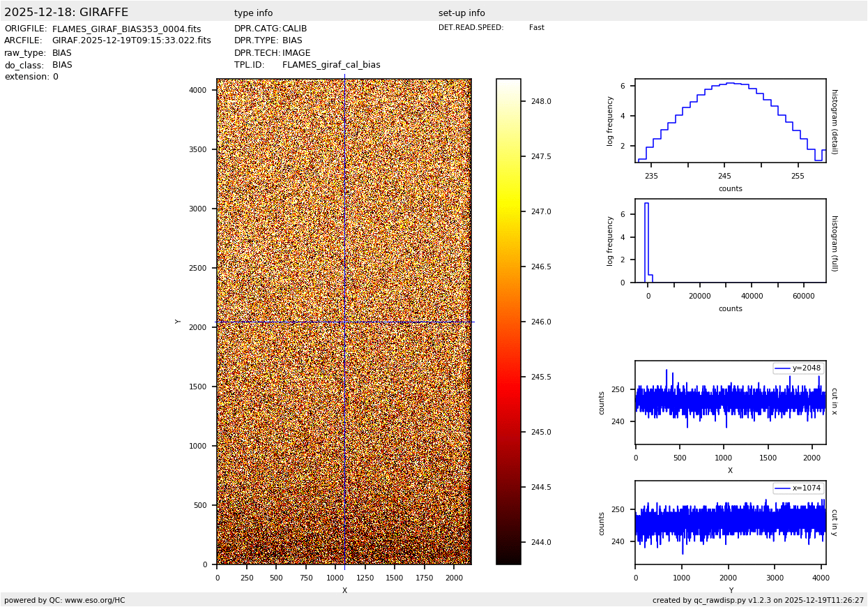Click the vertical color scale bar
Image resolution: width=868 pixels, height=607 pixels.
(508, 321)
